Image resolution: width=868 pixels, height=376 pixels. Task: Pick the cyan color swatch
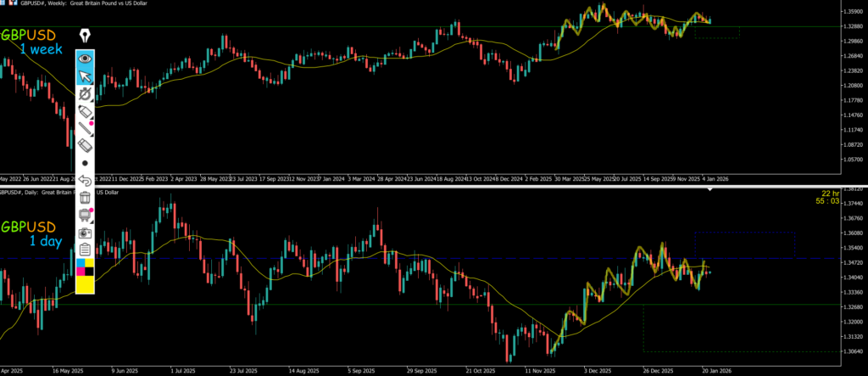point(81,264)
